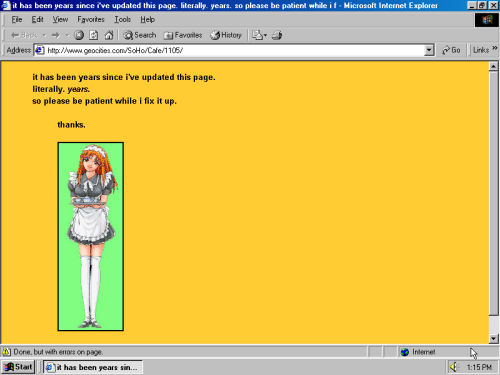Open the Search pane

coord(140,35)
